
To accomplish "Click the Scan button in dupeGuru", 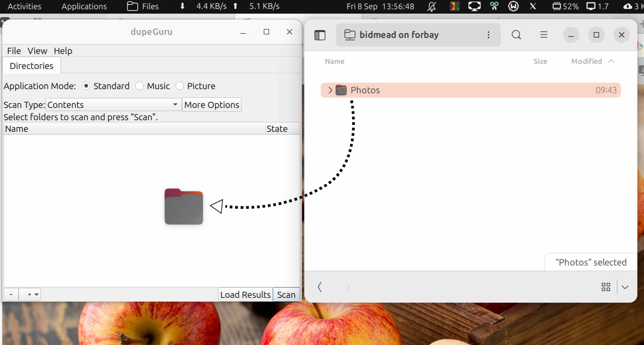I will point(286,294).
